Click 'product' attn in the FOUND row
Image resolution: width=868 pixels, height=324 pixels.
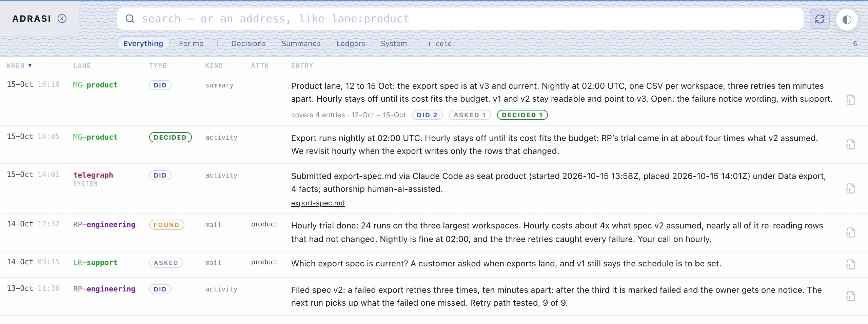pos(264,224)
